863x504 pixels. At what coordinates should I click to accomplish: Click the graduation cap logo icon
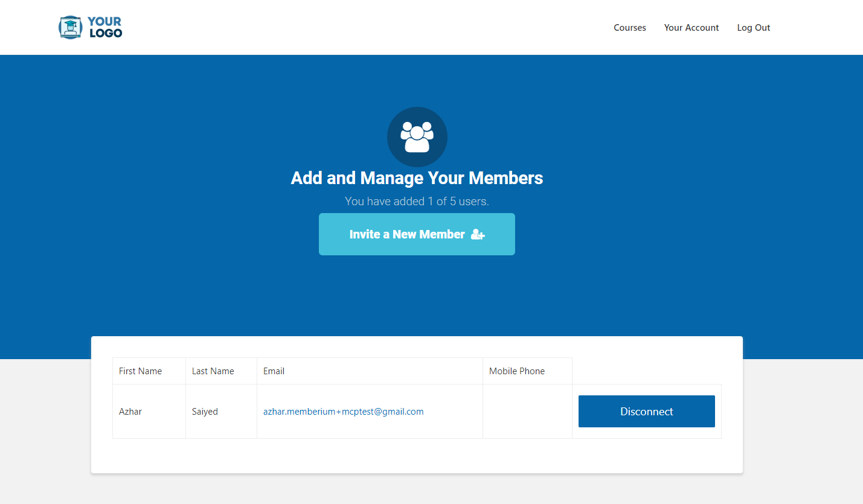point(70,28)
